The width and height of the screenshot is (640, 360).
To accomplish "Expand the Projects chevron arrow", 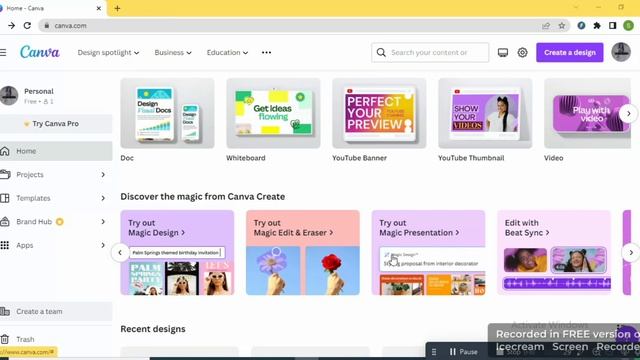I will pyautogui.click(x=103, y=175).
